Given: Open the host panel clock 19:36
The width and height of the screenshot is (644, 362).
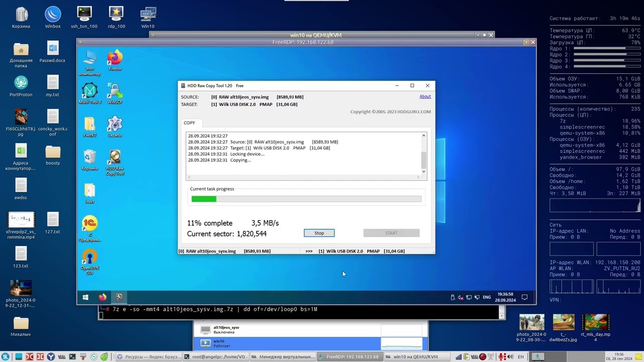Looking at the screenshot, I should (x=619, y=357).
